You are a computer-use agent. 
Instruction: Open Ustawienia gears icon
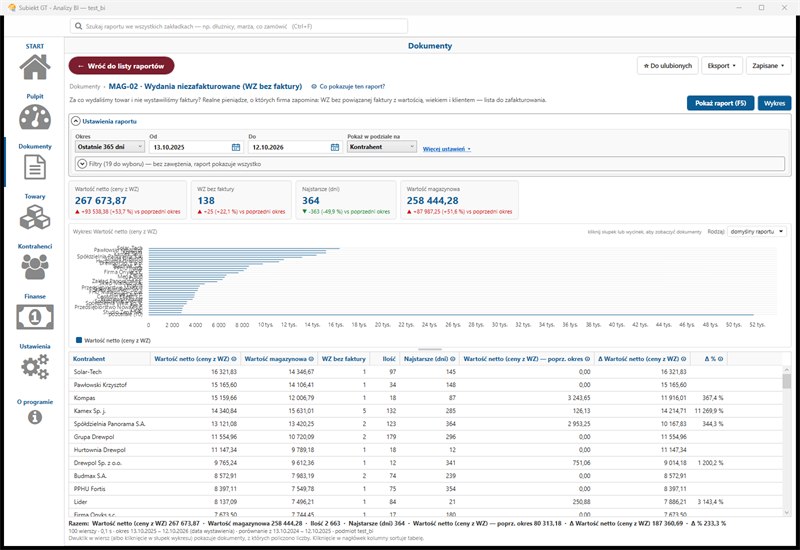35,367
